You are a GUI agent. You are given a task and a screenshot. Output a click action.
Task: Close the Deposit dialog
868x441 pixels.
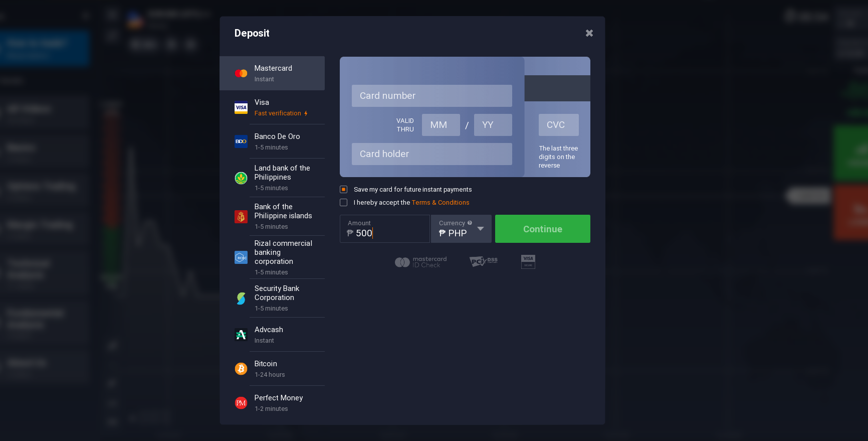click(589, 33)
